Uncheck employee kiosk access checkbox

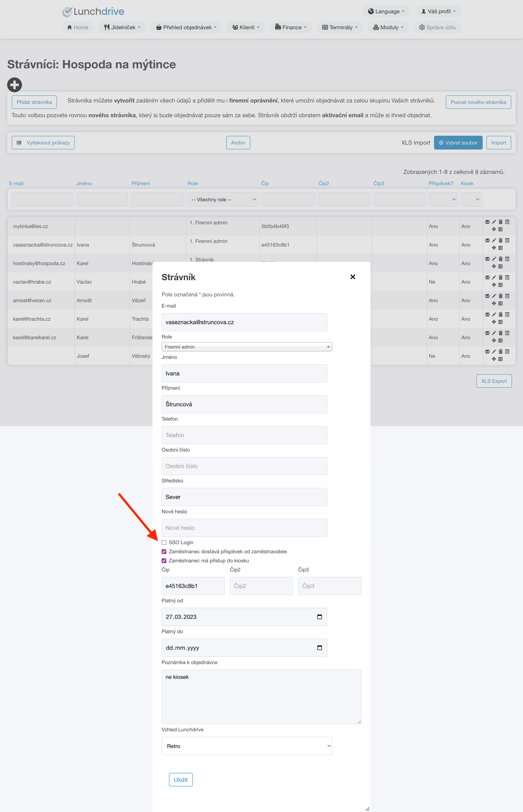tap(164, 561)
